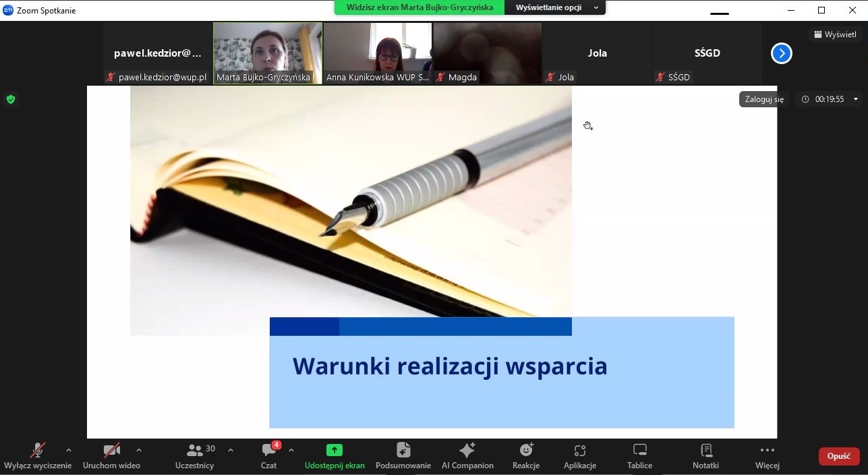The height and width of the screenshot is (475, 868).
Task: Click the meeting timer clock icon
Action: coord(805,99)
